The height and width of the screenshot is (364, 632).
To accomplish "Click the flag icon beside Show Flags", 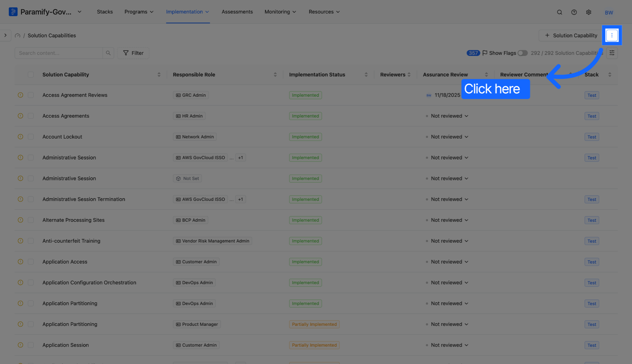I will (x=485, y=53).
